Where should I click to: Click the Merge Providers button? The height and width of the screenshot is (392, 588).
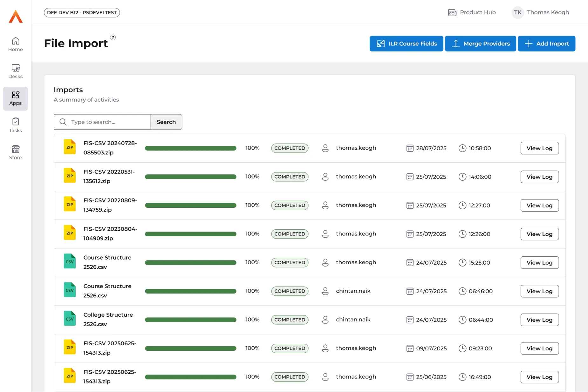coord(480,44)
